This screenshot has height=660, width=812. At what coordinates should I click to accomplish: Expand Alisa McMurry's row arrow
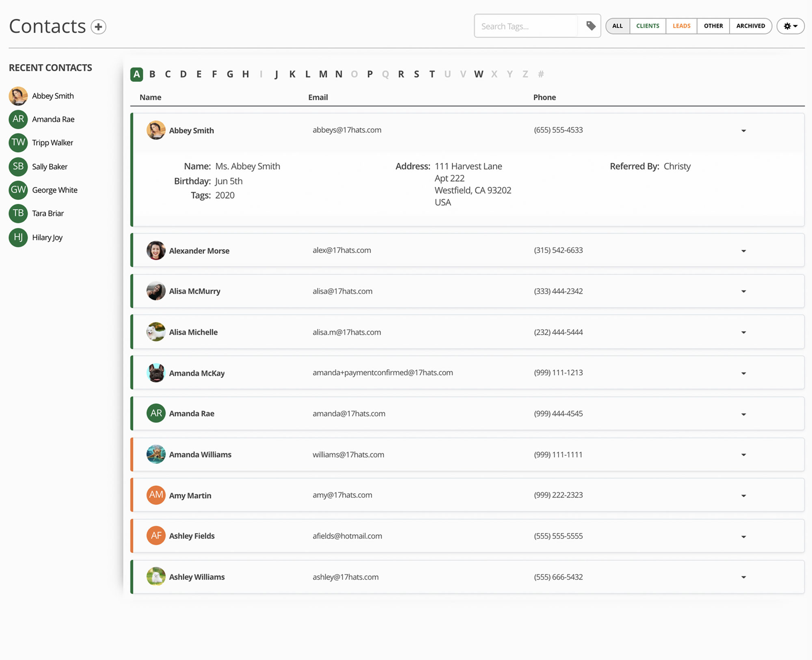tap(743, 291)
